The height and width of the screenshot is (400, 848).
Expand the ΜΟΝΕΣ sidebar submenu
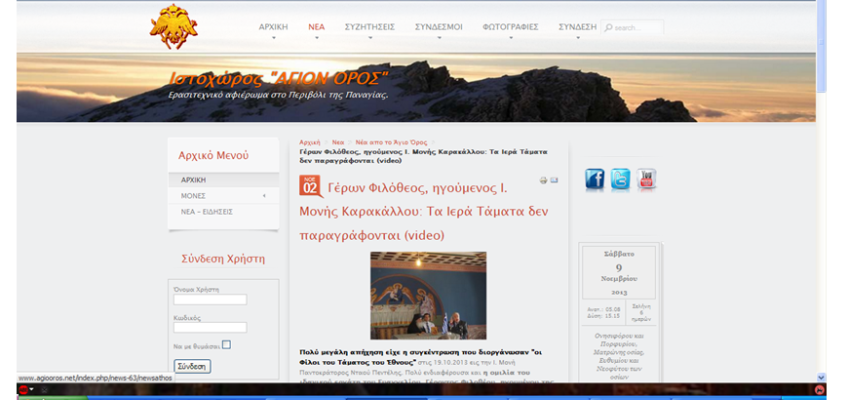(x=264, y=196)
